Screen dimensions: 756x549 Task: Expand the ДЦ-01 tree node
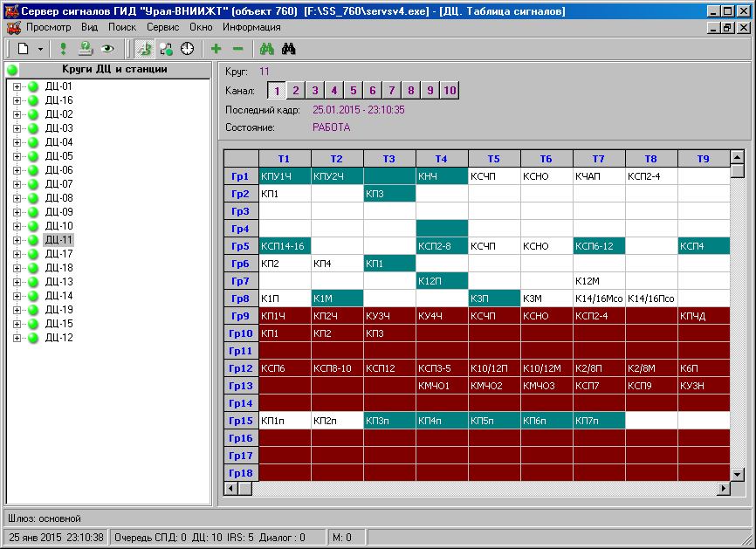(x=17, y=86)
